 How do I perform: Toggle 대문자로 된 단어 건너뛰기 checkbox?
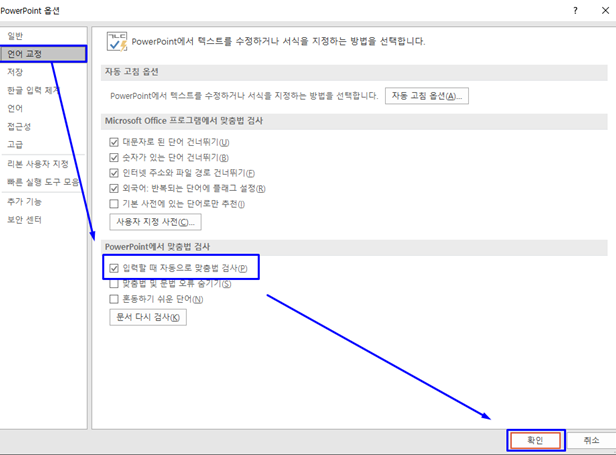(114, 142)
